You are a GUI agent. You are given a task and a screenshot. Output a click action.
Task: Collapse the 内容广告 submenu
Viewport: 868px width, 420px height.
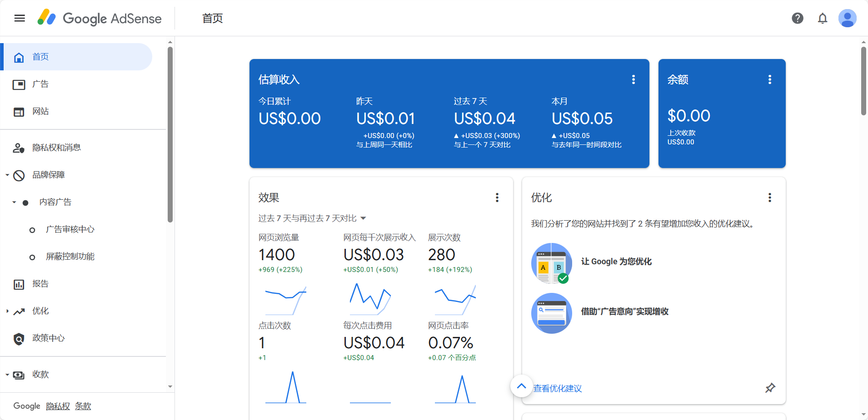pos(14,202)
